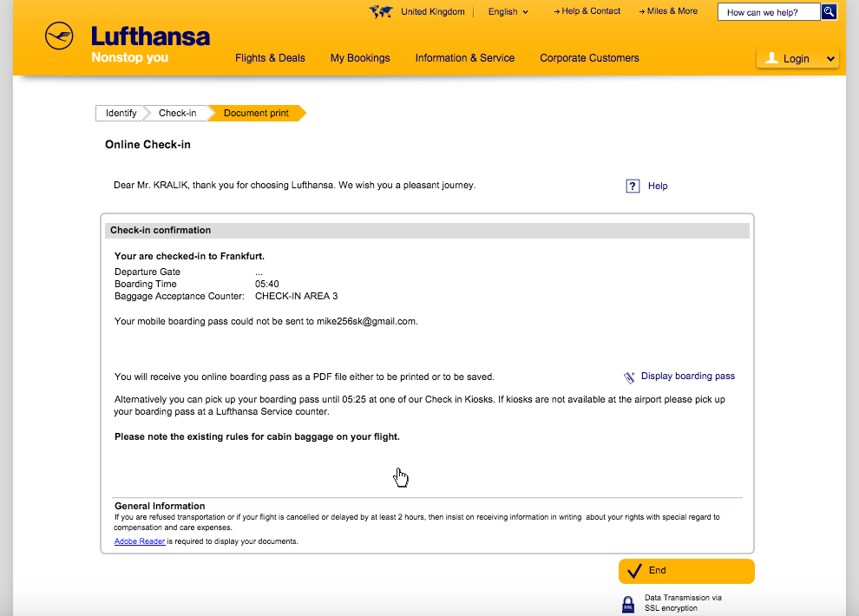This screenshot has width=859, height=616.
Task: Click the cabin baggage rules note
Action: [x=257, y=437]
